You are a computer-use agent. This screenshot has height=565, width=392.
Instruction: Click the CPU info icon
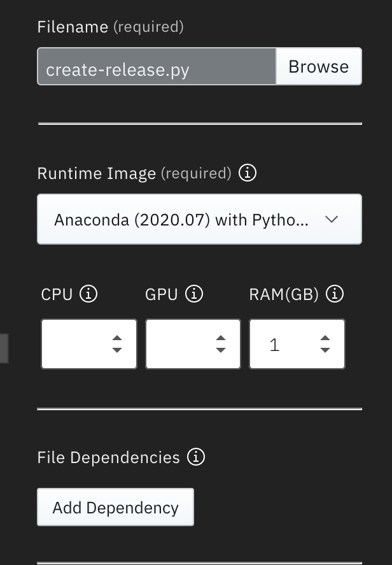[88, 294]
